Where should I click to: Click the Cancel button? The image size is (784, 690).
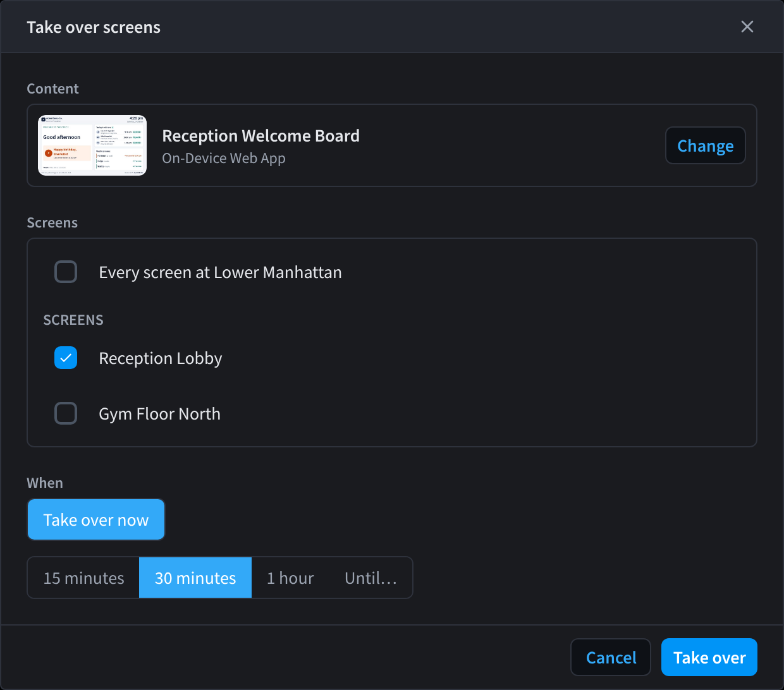tap(611, 657)
